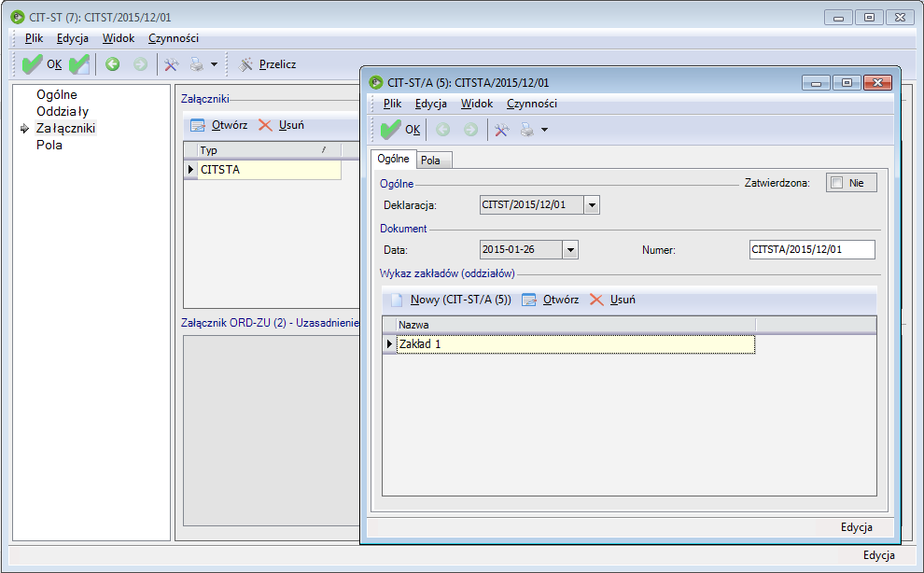The width and height of the screenshot is (924, 573).
Task: Open Widok menu in CIT-ST window
Action: 119,38
